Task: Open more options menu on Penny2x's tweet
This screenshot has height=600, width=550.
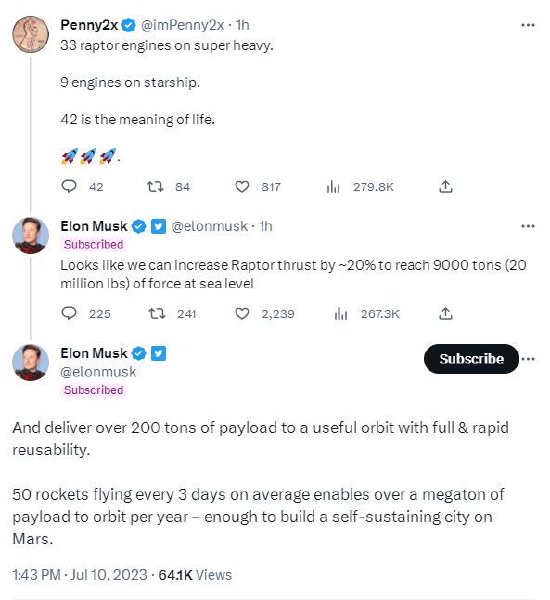Action: pyautogui.click(x=528, y=25)
